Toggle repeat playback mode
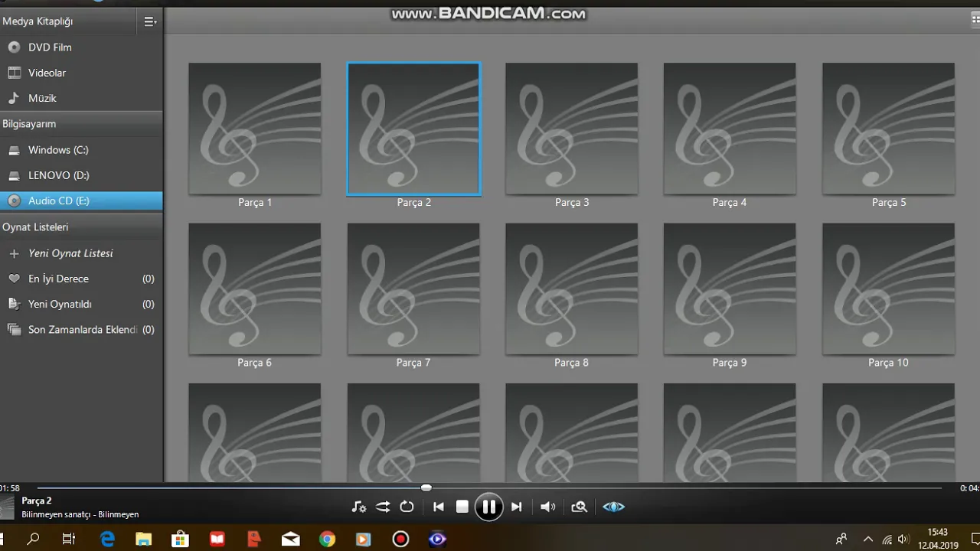Image resolution: width=980 pixels, height=551 pixels. point(407,507)
